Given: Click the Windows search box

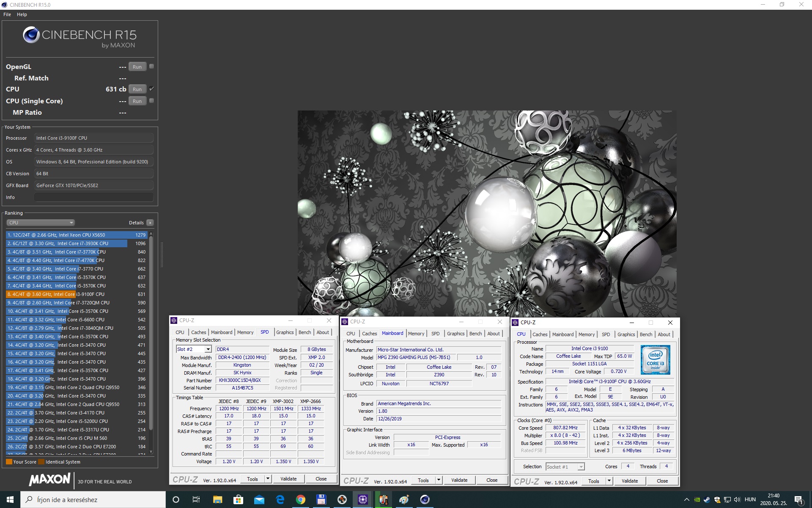Looking at the screenshot, I should 93,500.
